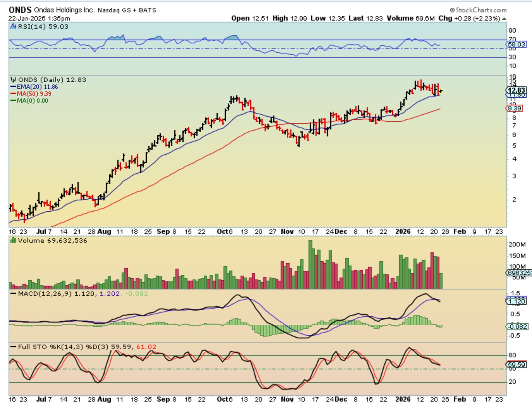Click the price bars icon beside ONDS (Daily)

click(13, 79)
